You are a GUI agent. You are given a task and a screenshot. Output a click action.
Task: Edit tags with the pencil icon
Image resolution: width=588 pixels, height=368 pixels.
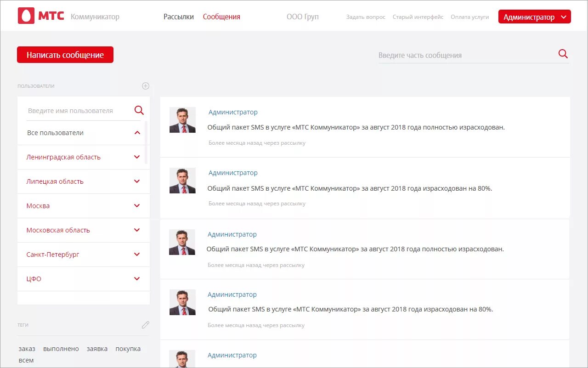(146, 325)
